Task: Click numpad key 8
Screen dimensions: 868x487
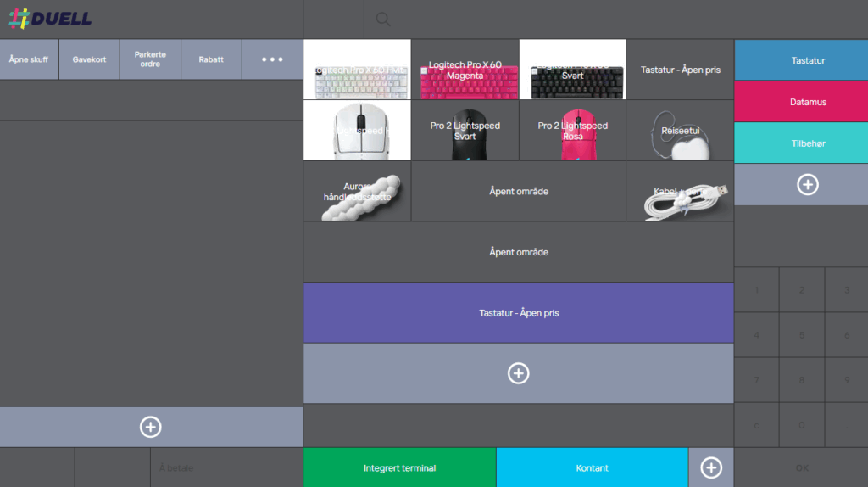Action: tap(802, 380)
